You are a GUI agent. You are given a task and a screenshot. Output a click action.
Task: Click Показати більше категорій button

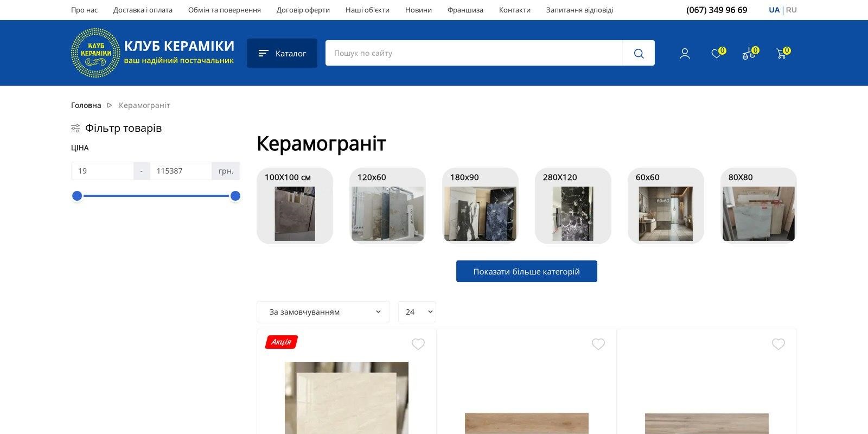(x=527, y=271)
